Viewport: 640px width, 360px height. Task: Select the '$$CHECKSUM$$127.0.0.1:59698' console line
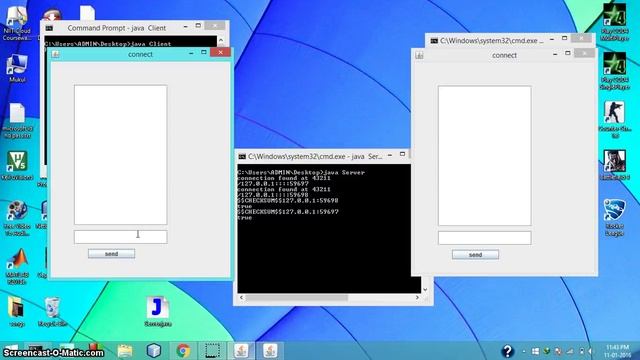[288, 200]
